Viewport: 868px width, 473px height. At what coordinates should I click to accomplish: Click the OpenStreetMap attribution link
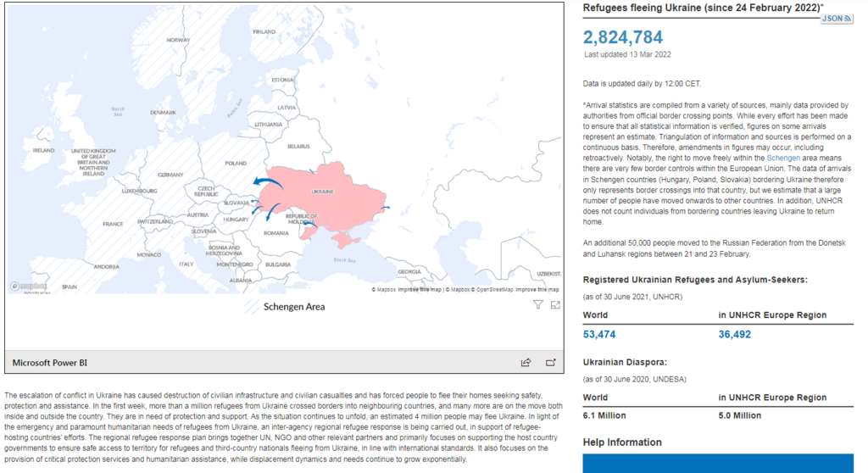click(x=494, y=290)
